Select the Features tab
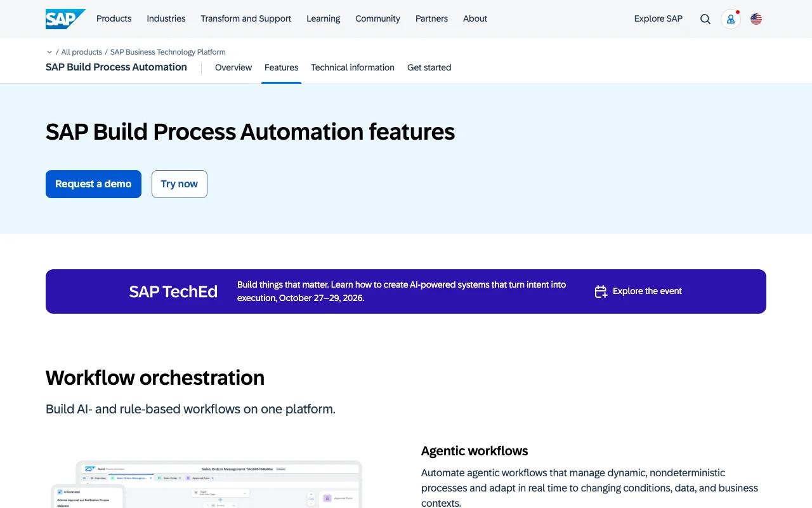812x508 pixels. (x=282, y=67)
